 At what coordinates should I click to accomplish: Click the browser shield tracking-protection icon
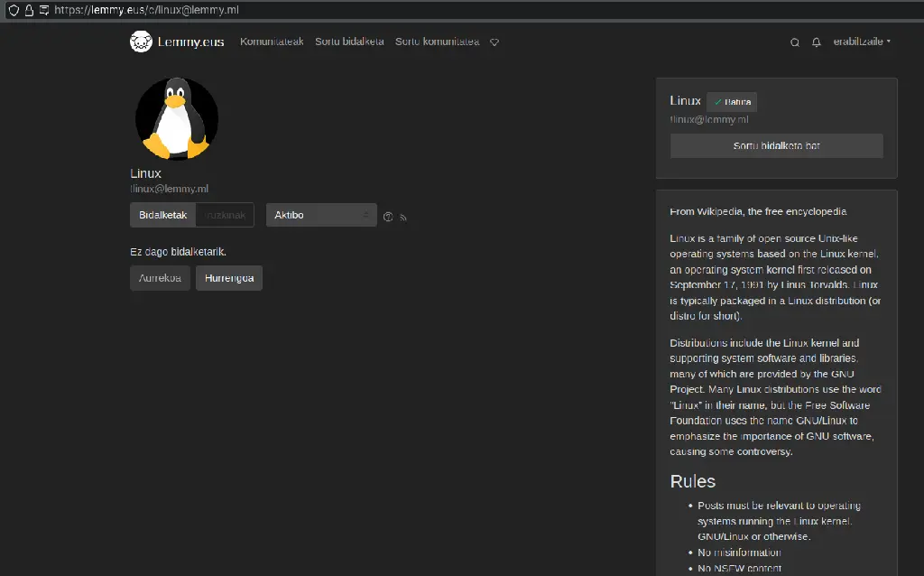click(14, 10)
